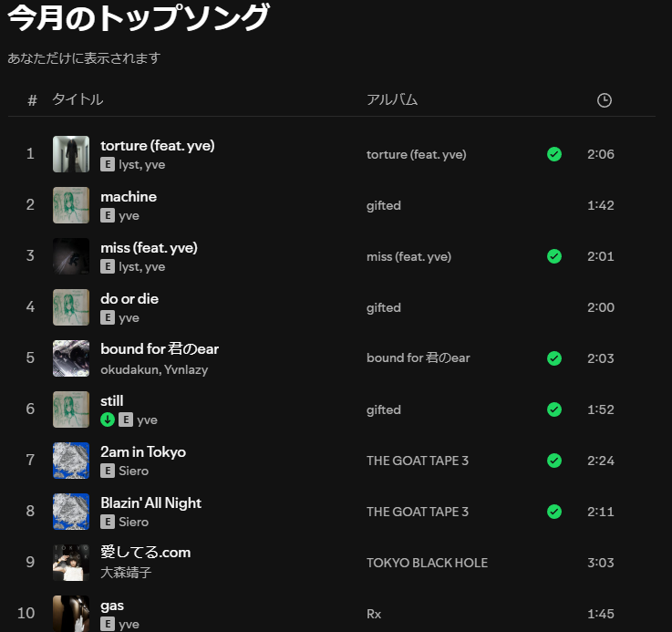672x632 pixels.
Task: Open album link miss (feat. yve)
Action: (408, 256)
